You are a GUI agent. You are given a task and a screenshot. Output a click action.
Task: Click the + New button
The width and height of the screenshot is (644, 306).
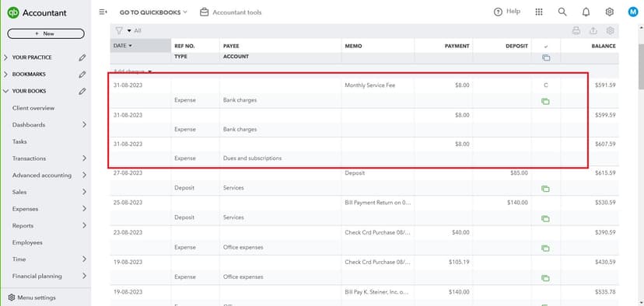46,33
